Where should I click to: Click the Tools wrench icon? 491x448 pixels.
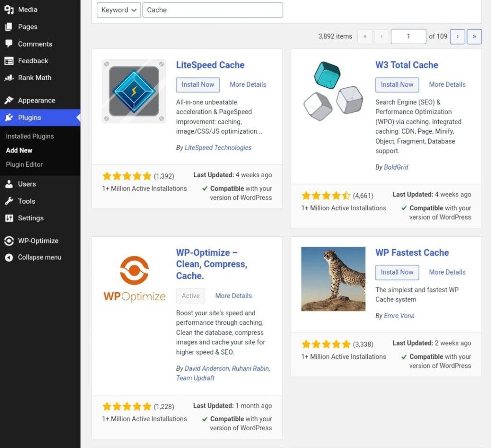pyautogui.click(x=9, y=201)
